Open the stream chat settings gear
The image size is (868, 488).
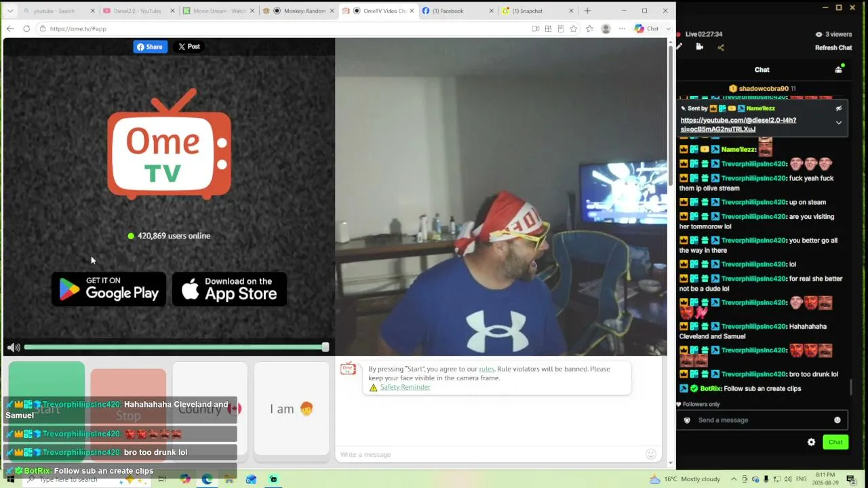811,442
